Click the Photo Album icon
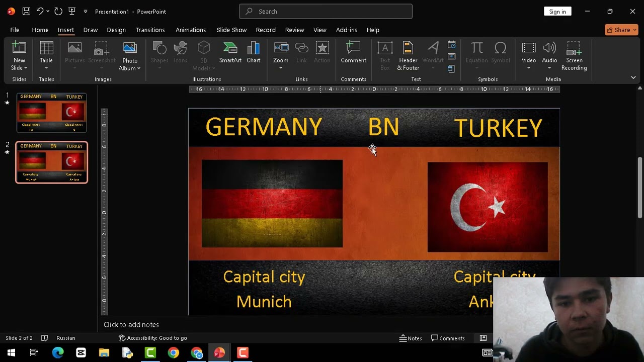 coord(130,48)
